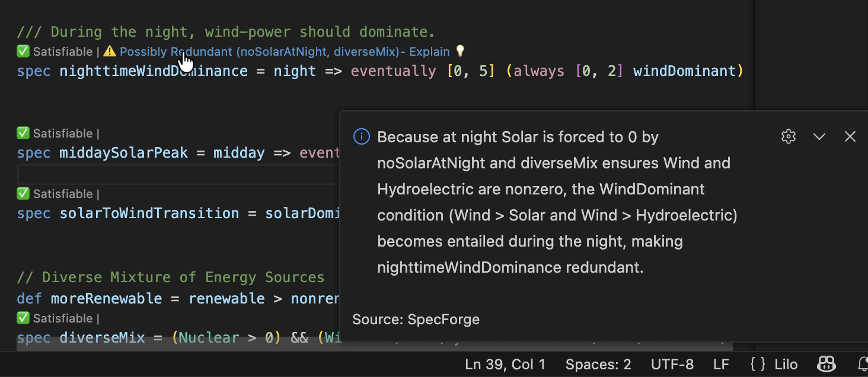Toggle the Satisfiable indicator above the diverseMix spec
The height and width of the screenshot is (377, 868).
[23, 318]
